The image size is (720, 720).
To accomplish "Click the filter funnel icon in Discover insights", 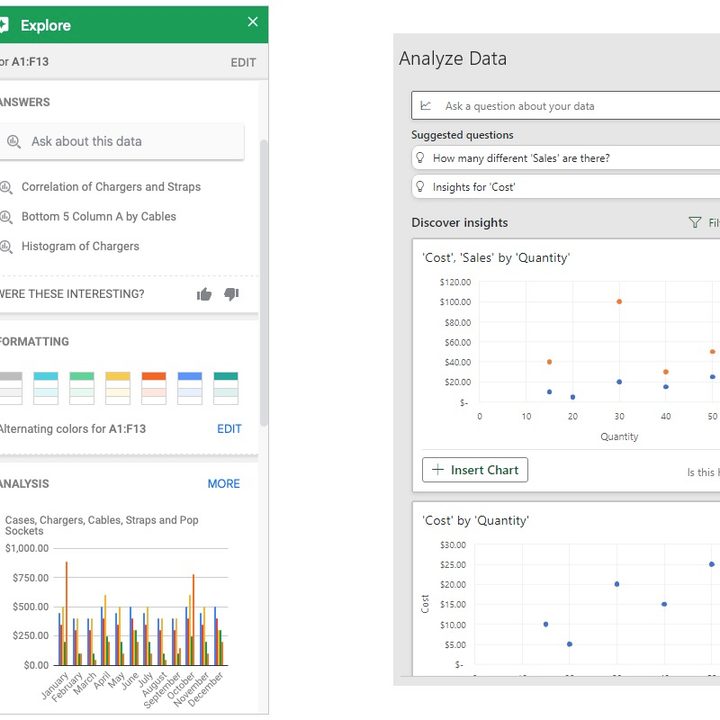I will 695,223.
